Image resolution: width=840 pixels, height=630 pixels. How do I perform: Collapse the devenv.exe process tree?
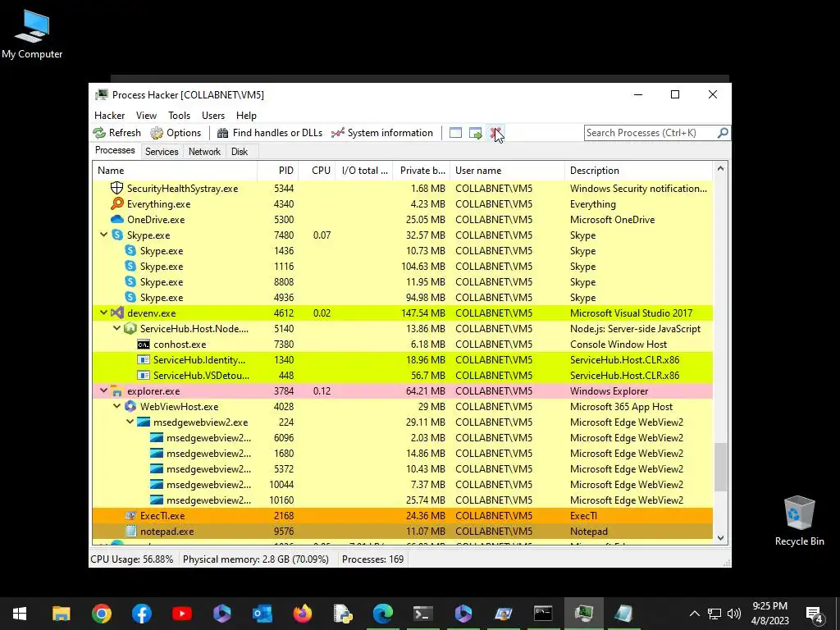103,313
